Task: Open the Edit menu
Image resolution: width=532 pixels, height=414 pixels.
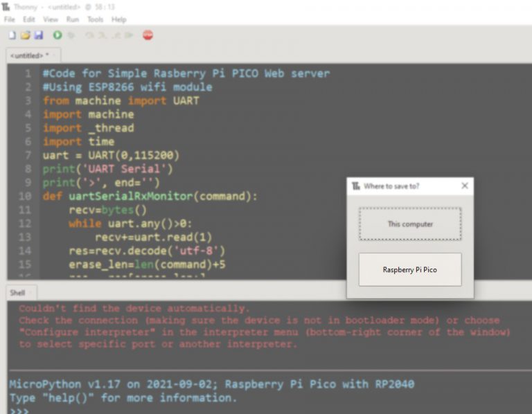Action: coord(29,19)
